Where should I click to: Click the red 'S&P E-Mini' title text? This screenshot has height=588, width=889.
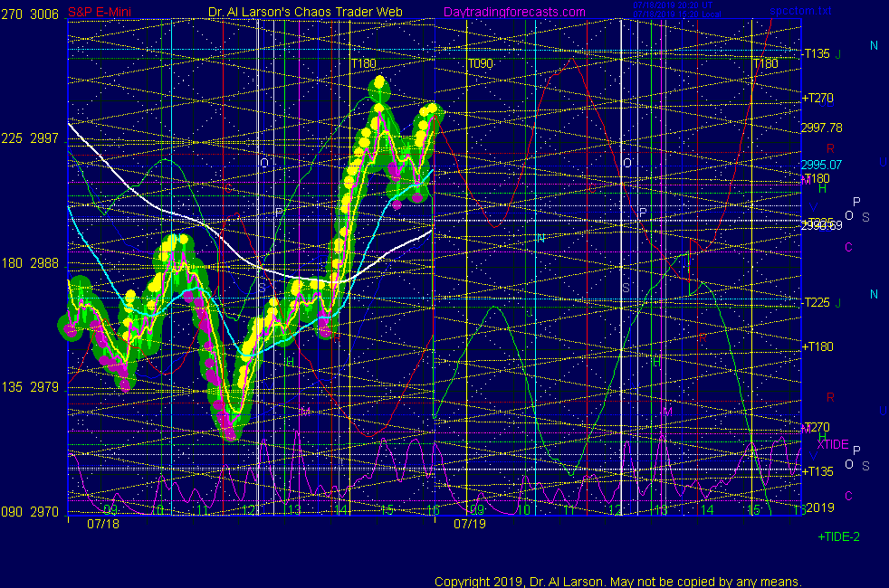pyautogui.click(x=100, y=12)
